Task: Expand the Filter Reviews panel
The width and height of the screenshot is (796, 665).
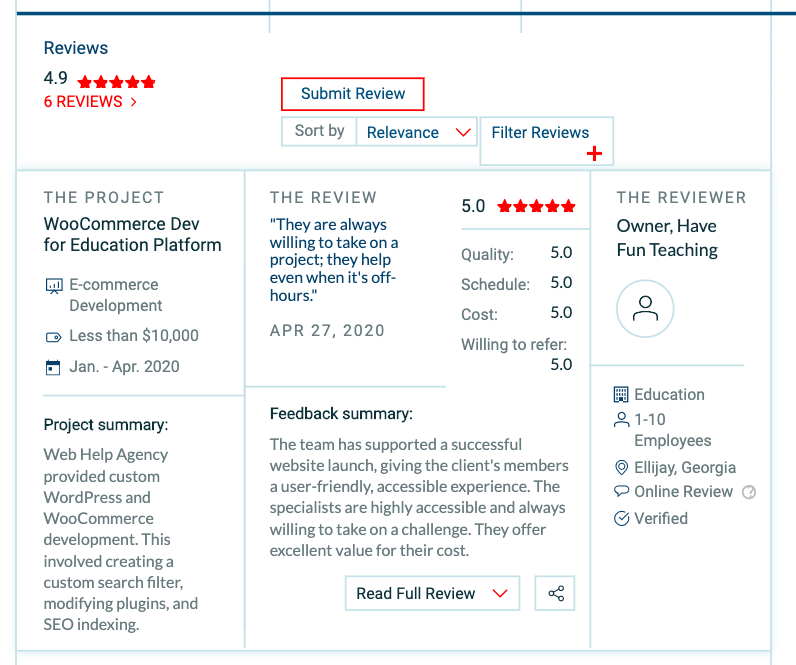Action: click(x=546, y=140)
